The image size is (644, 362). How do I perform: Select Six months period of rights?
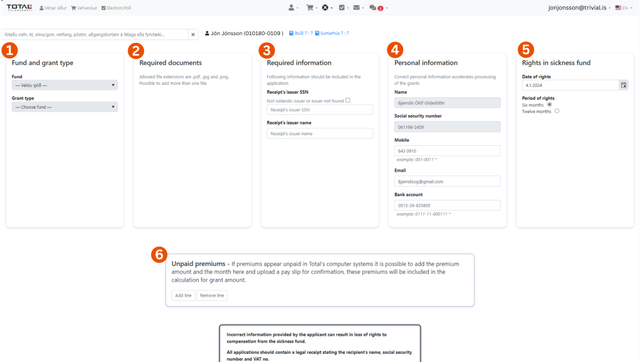(550, 104)
